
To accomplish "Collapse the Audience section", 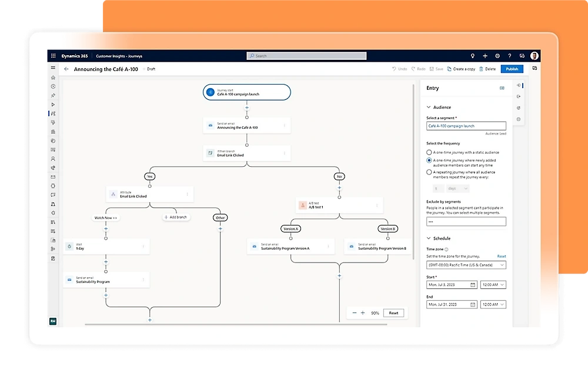I will [429, 107].
